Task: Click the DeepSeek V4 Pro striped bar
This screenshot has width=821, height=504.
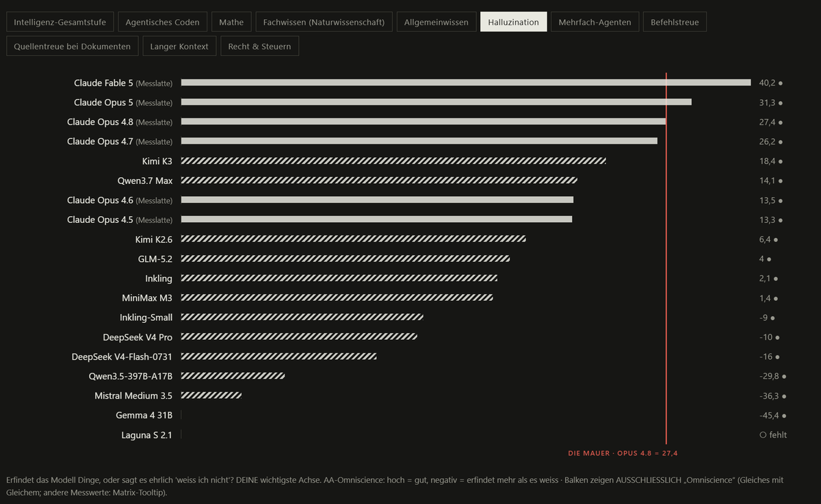Action: pyautogui.click(x=299, y=337)
